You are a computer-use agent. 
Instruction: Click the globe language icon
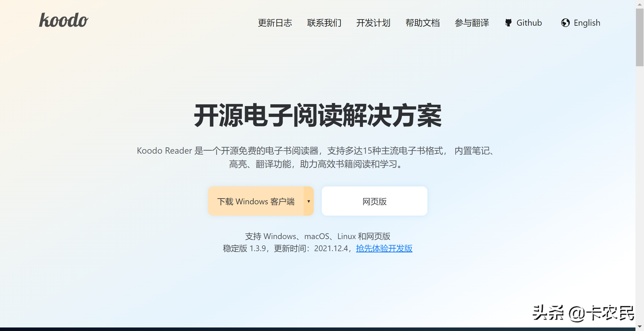tap(565, 23)
